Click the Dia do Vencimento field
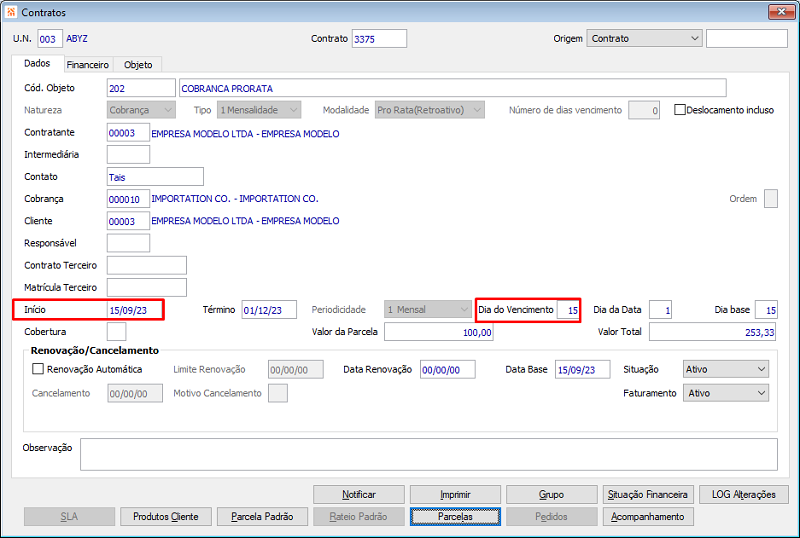800x538 pixels. (568, 310)
